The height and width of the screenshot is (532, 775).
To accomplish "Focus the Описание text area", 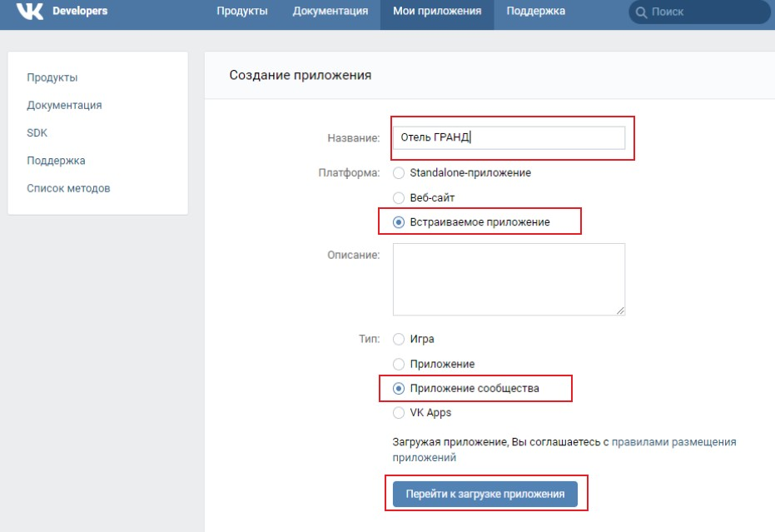I will point(509,280).
